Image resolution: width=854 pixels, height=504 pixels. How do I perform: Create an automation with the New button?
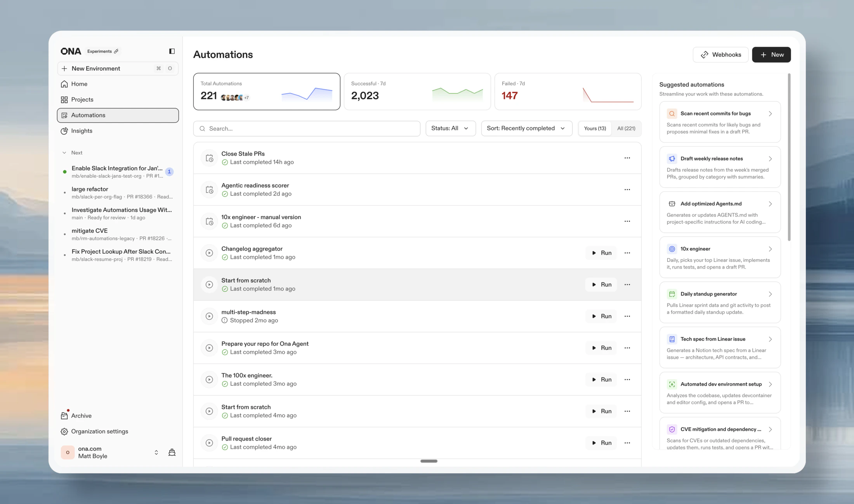771,54
